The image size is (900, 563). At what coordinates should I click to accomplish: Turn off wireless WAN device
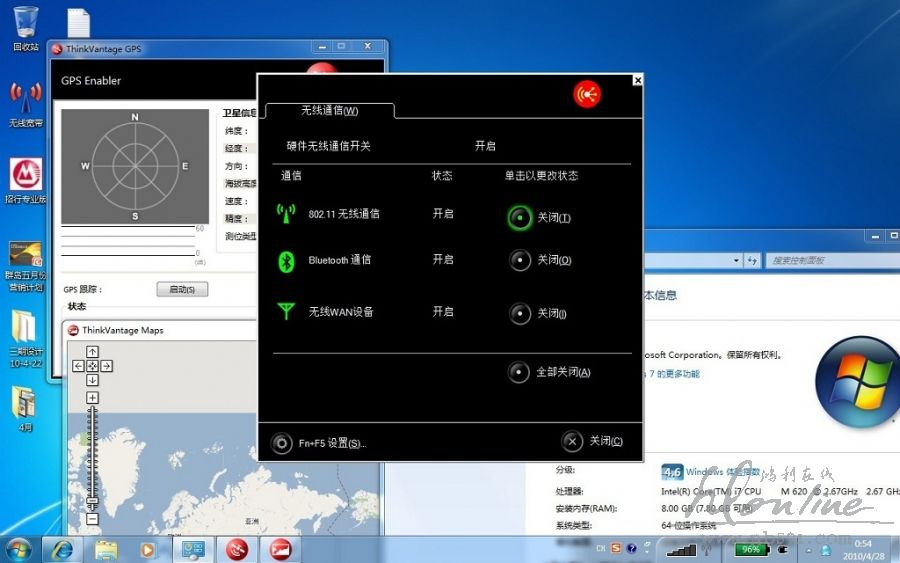[x=519, y=314]
